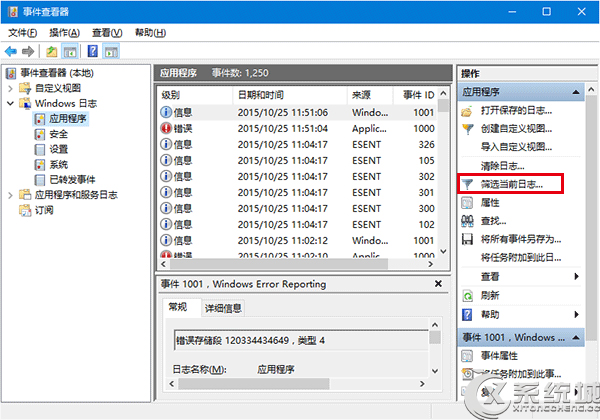Click 清除日志... action
This screenshot has height=420, width=600.
(x=502, y=166)
